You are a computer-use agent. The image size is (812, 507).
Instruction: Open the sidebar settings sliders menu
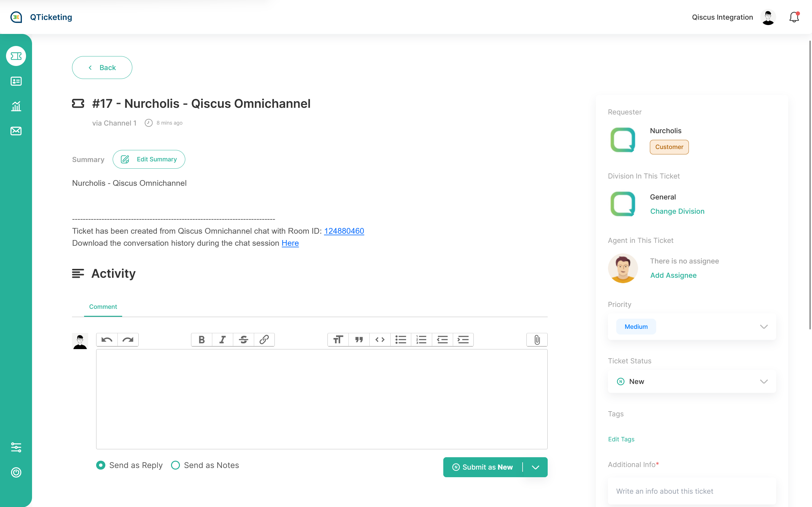tap(16, 447)
